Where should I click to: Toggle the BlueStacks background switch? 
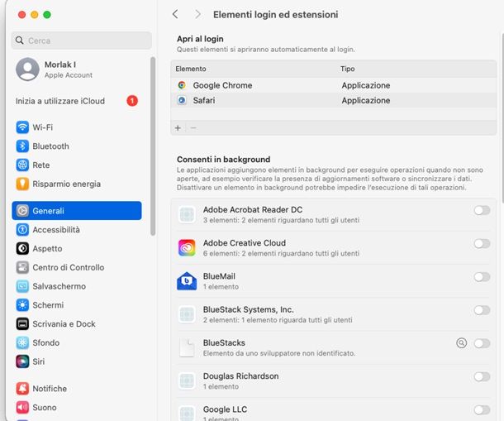(x=482, y=343)
